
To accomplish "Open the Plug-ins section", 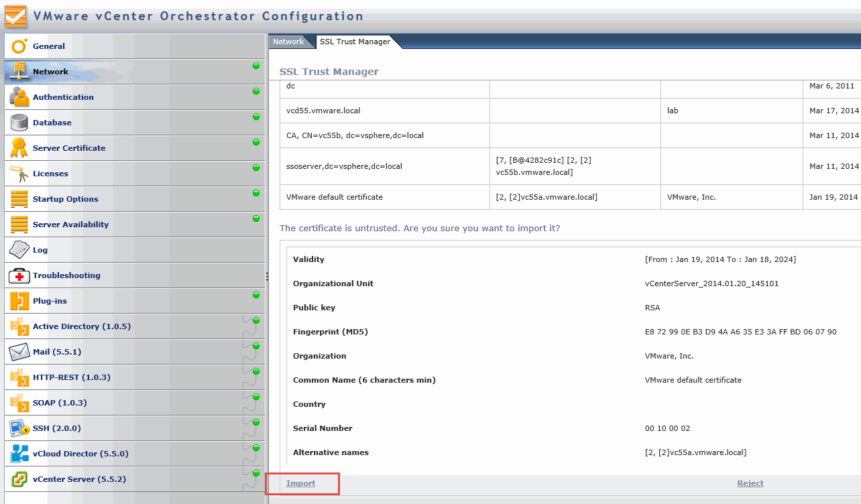I will tap(50, 301).
